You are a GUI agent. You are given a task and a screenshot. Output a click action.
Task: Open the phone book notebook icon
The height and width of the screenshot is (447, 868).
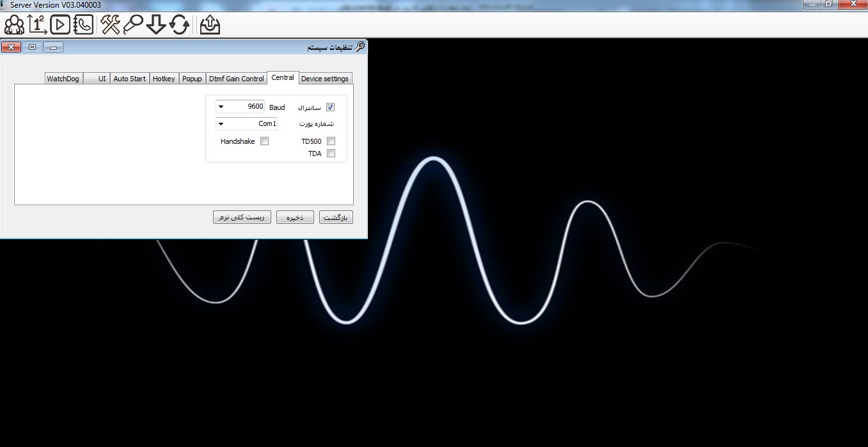tap(83, 25)
